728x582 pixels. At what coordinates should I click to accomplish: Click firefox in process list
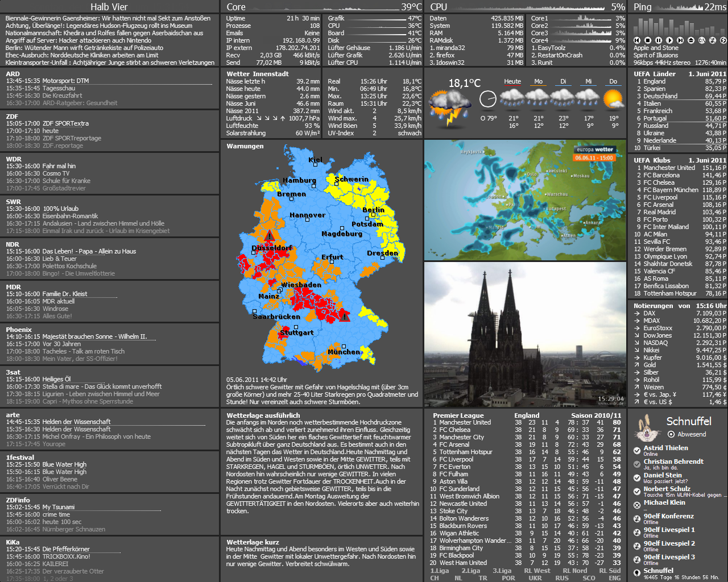(x=445, y=55)
